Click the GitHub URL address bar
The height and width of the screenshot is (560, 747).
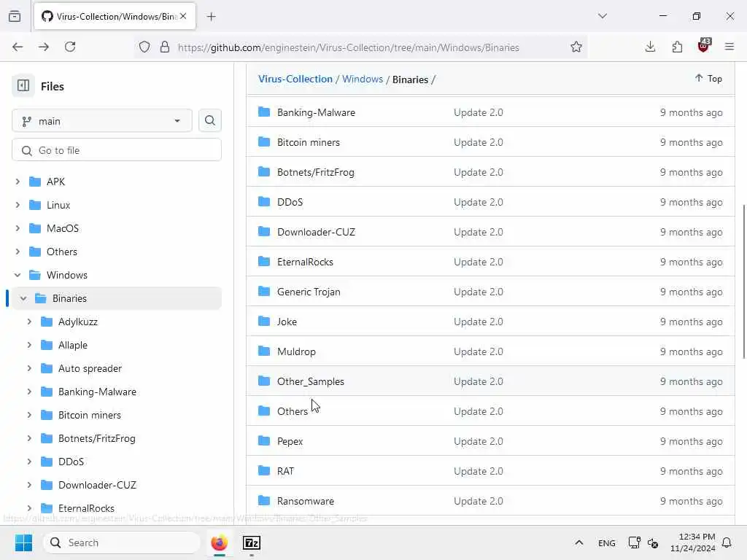point(348,47)
